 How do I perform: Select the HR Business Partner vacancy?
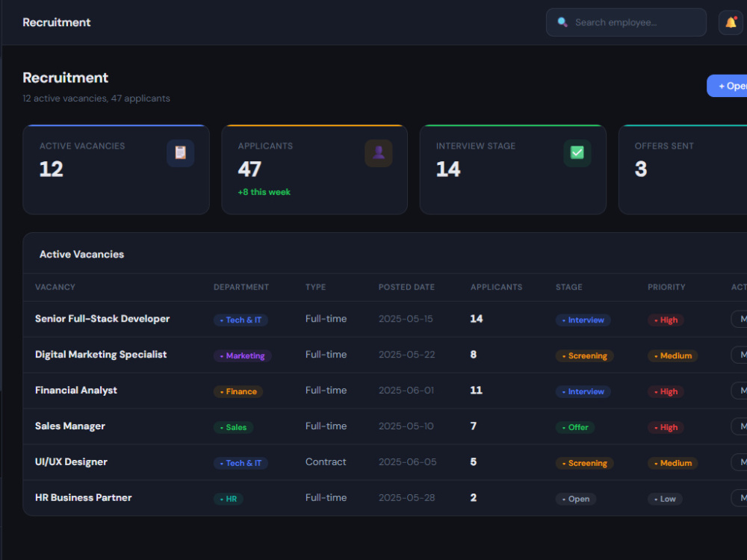click(84, 497)
